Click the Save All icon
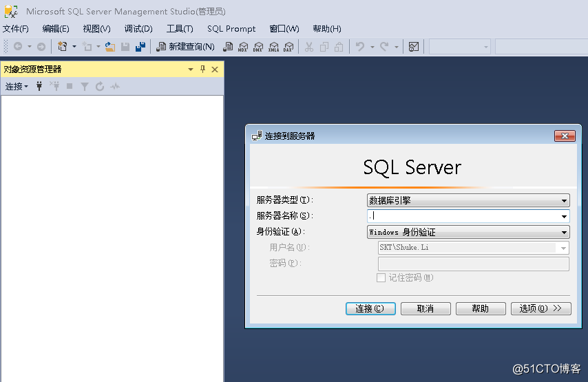The height and width of the screenshot is (382, 588). [x=140, y=47]
